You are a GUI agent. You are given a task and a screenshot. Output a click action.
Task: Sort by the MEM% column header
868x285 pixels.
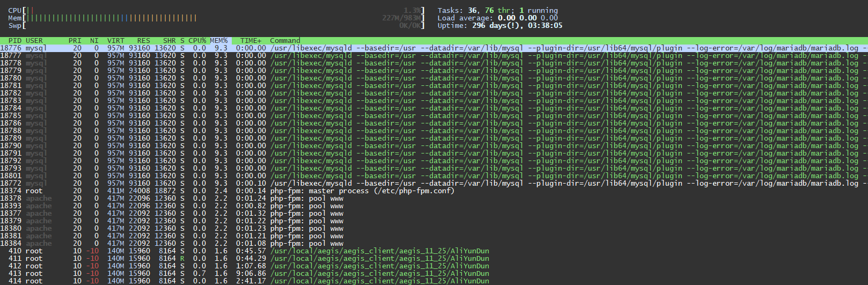tap(219, 41)
